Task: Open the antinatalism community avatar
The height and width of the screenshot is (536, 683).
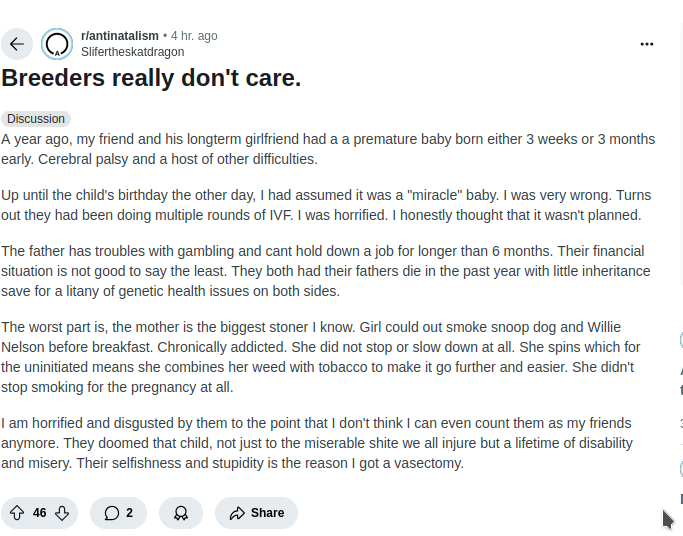Action: (57, 44)
